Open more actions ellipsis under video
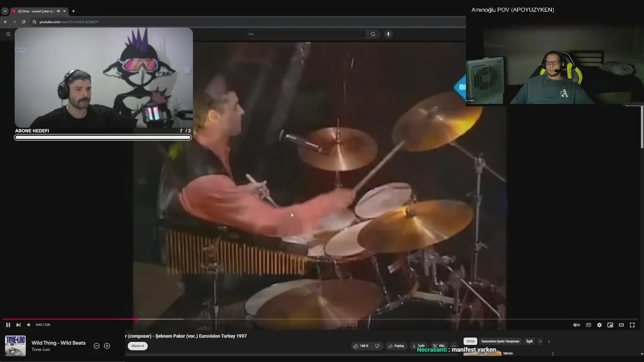Viewport: 644px width, 362px height. click(454, 346)
